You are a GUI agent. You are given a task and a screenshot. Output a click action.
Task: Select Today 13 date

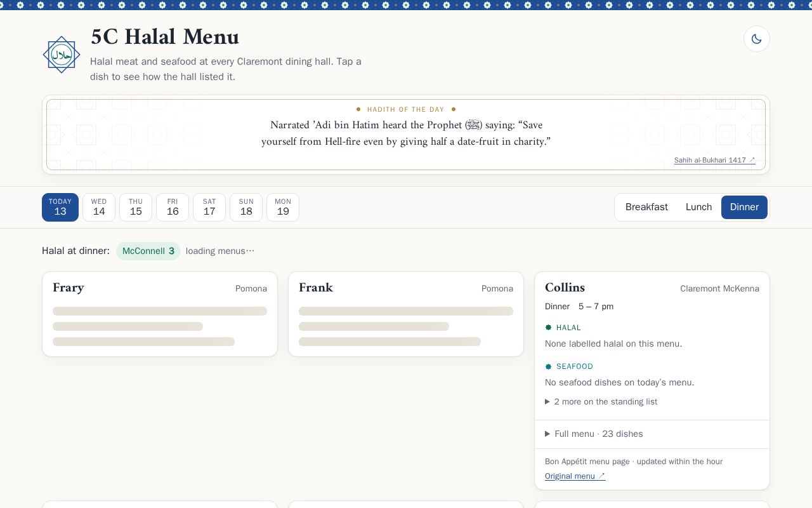60,207
